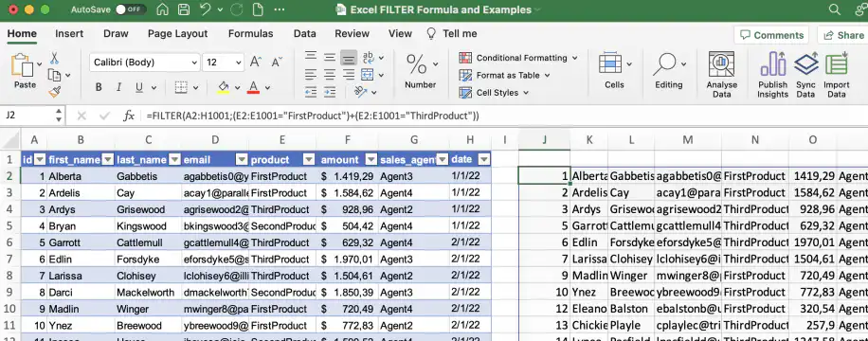Image resolution: width=868 pixels, height=341 pixels.
Task: Toggle Italic formatting
Action: 118,87
